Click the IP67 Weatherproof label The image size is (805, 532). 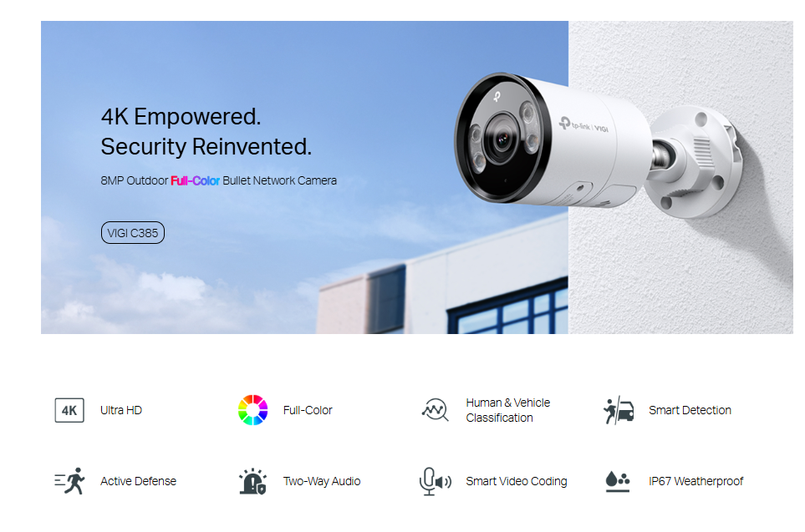(x=695, y=481)
